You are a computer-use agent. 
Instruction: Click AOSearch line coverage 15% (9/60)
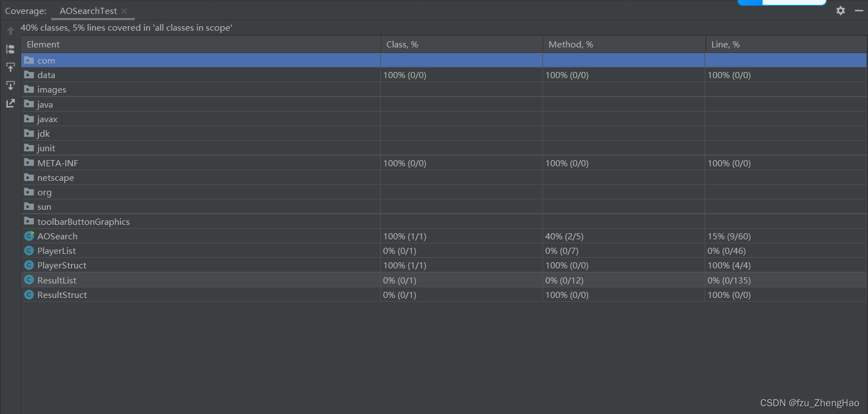coord(729,236)
